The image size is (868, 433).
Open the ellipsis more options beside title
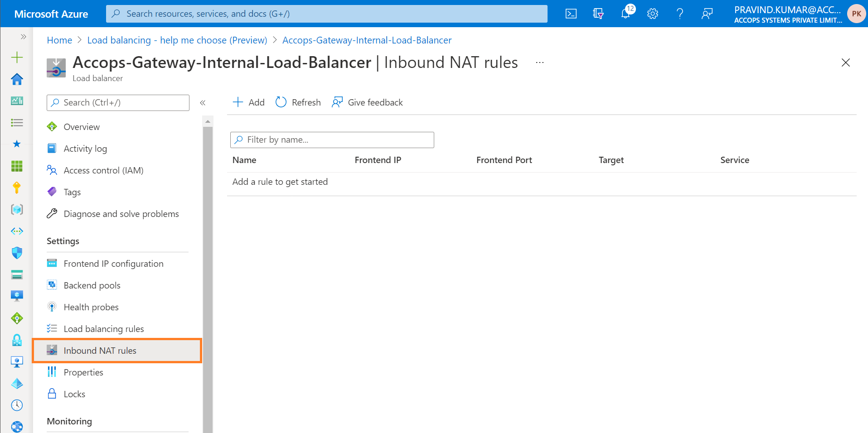click(x=539, y=63)
